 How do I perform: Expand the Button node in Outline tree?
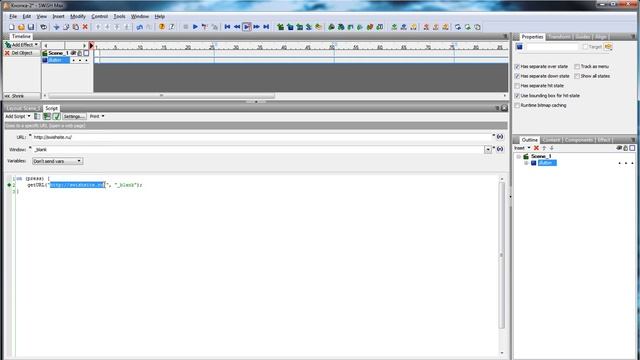point(526,163)
